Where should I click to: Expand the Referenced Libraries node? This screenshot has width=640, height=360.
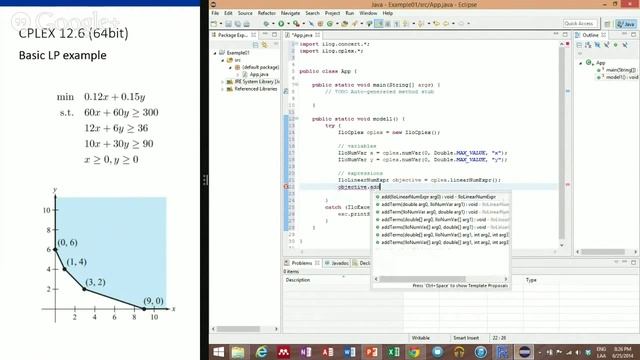(223, 89)
